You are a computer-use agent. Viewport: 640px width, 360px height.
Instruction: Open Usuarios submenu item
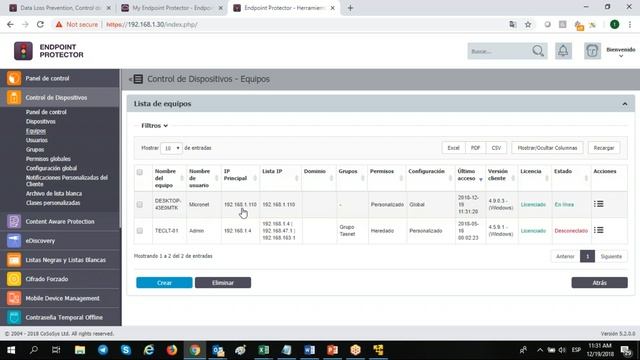[x=37, y=140]
